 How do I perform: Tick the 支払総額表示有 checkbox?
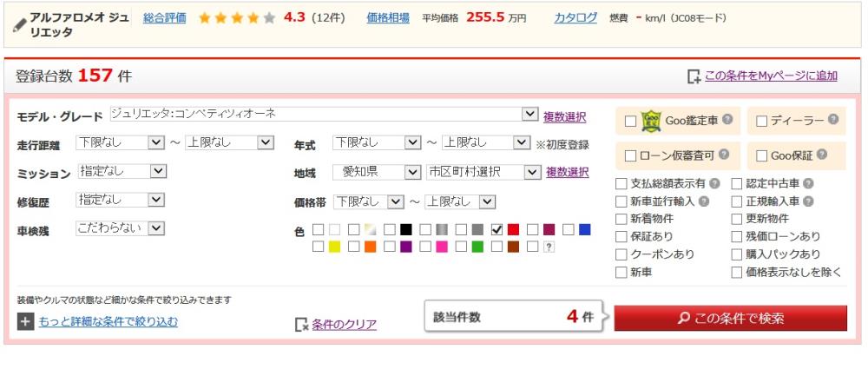coord(621,184)
